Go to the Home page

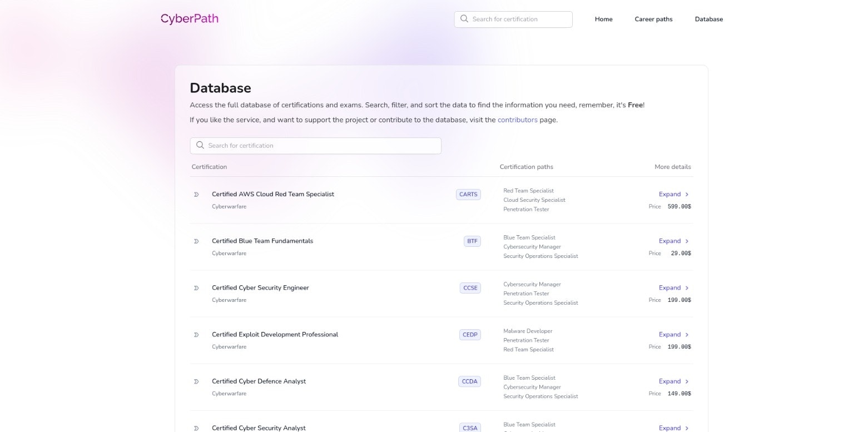(603, 19)
